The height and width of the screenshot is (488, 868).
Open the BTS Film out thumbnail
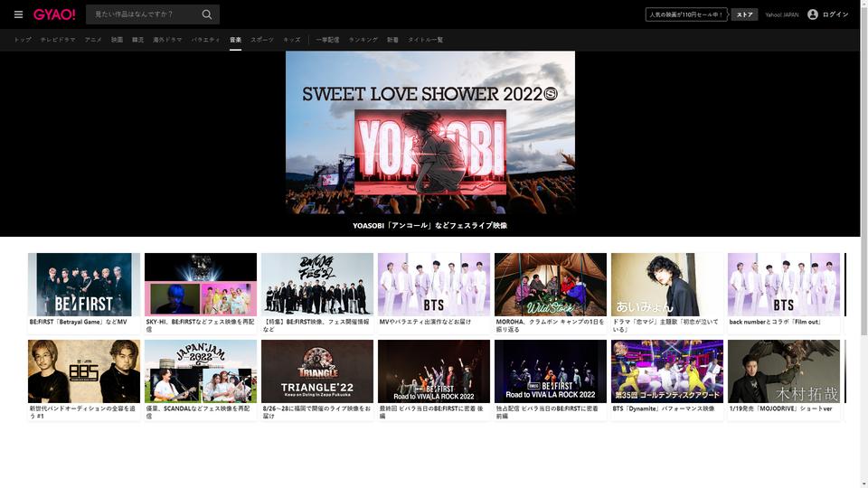(x=784, y=285)
